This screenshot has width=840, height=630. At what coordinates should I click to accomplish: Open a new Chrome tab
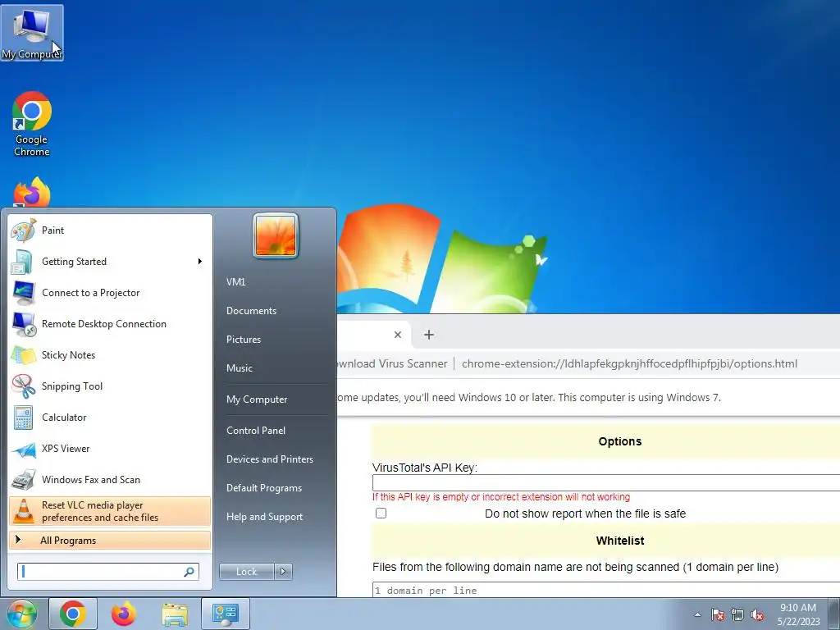(428, 335)
